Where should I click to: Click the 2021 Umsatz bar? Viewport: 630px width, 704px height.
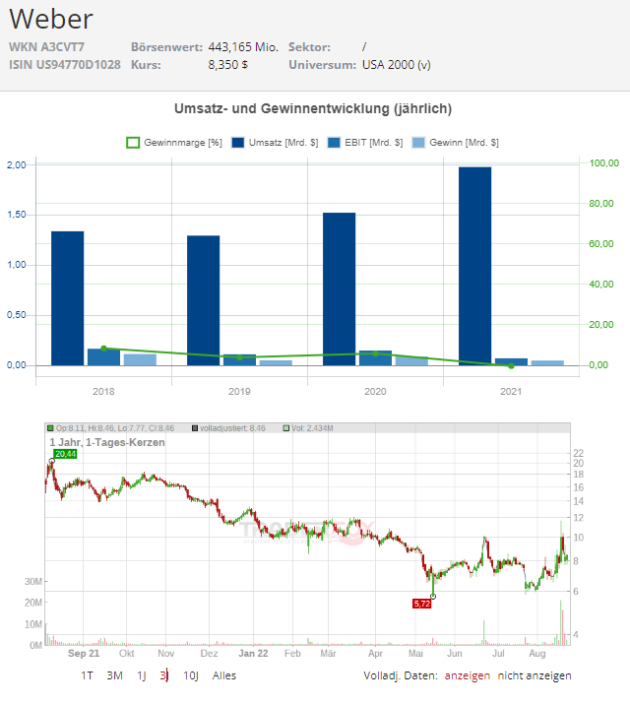point(475,266)
